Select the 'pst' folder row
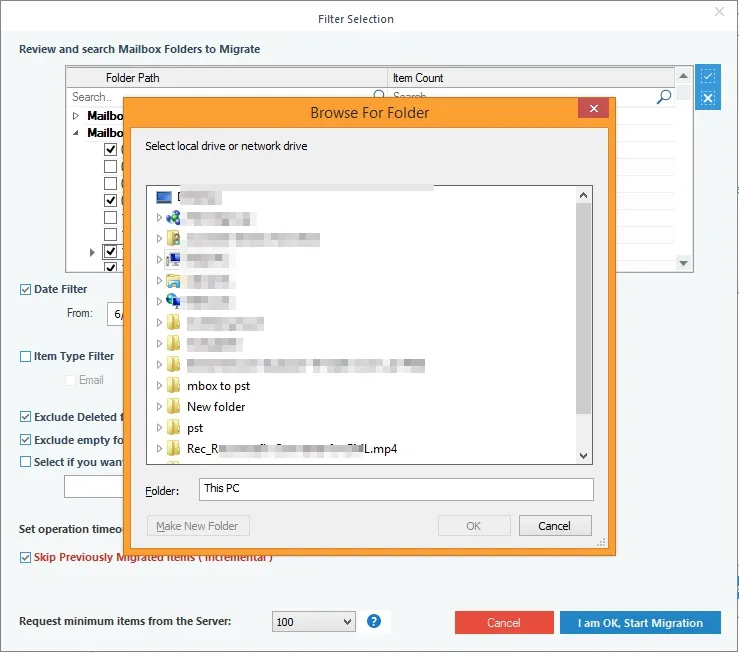Image resolution: width=739 pixels, height=653 pixels. click(195, 428)
